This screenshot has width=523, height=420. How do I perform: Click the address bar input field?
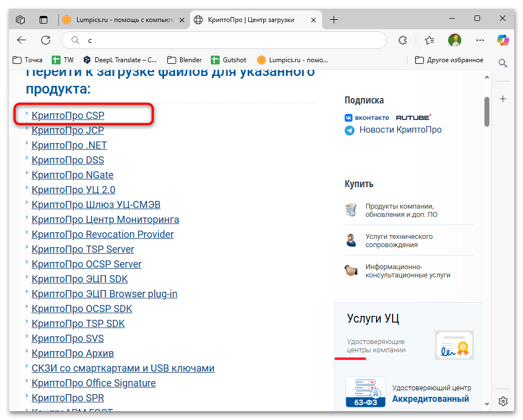pyautogui.click(x=224, y=40)
